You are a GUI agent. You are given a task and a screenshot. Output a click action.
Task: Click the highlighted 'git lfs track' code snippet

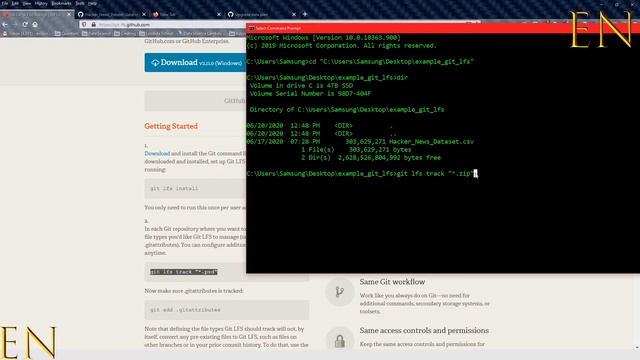[184, 272]
